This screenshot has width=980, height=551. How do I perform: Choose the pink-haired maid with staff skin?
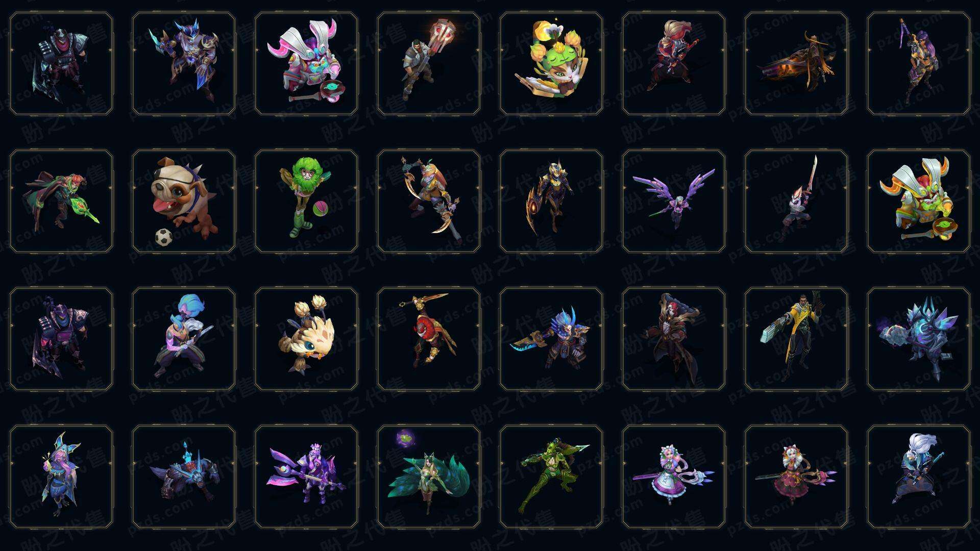[x=674, y=477]
